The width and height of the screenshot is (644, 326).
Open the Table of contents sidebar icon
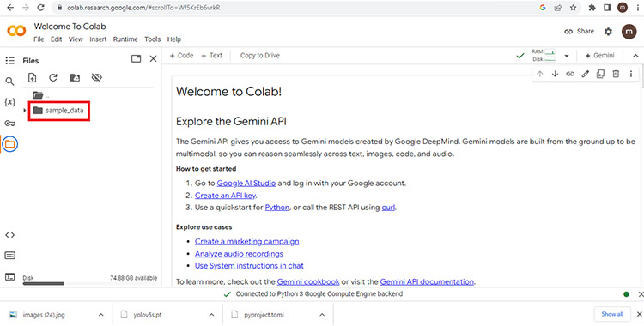point(9,61)
